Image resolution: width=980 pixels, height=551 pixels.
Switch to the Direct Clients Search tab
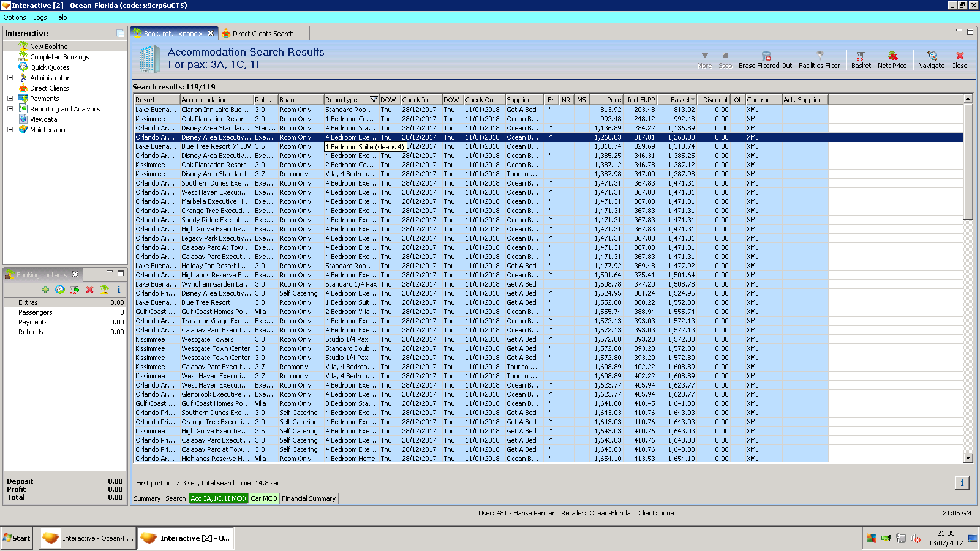click(x=263, y=34)
